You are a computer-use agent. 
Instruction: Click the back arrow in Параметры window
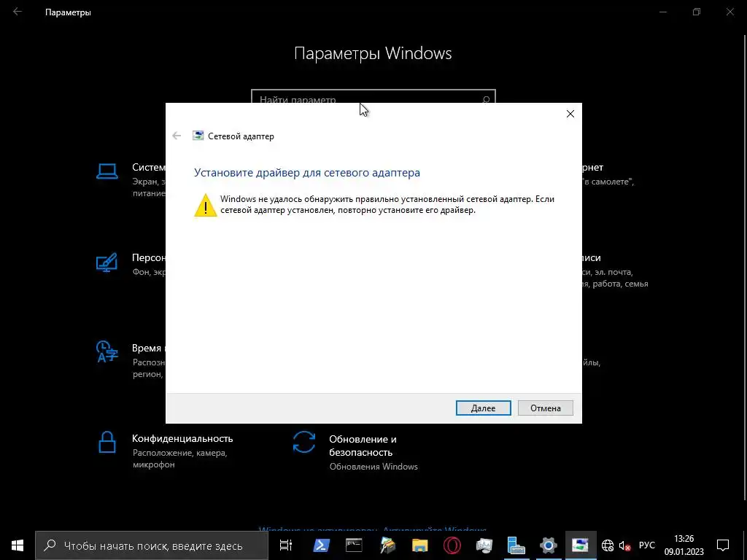point(18,12)
